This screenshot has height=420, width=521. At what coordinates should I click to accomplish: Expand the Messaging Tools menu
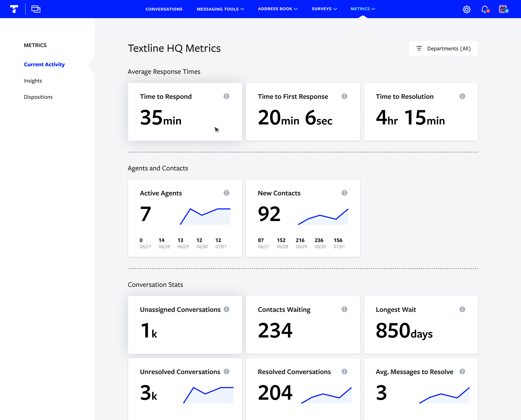[220, 9]
